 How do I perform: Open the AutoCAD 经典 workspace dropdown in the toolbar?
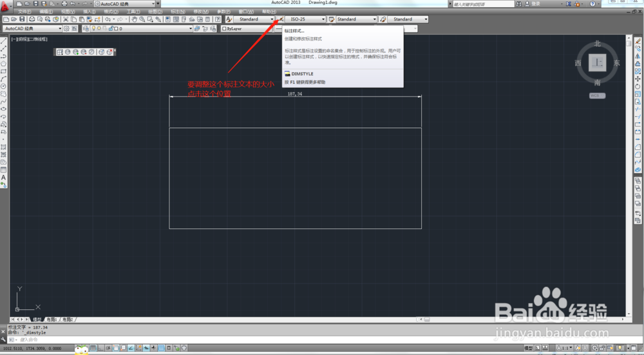(32, 29)
